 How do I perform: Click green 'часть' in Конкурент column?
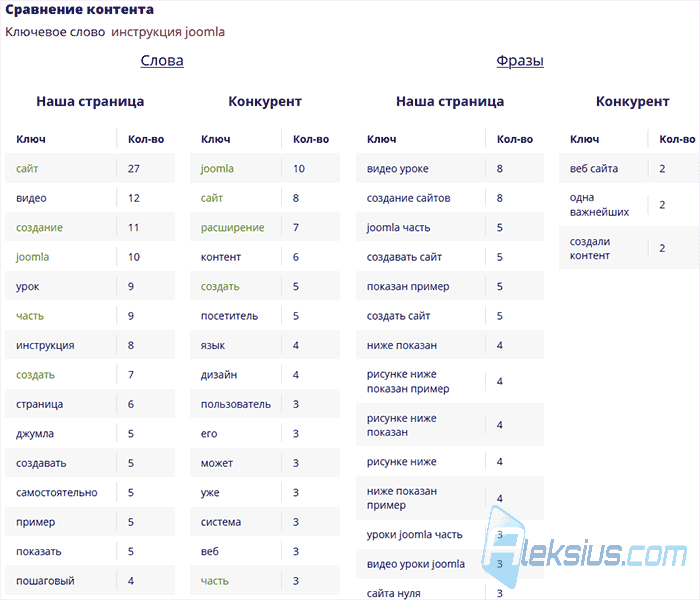point(214,581)
